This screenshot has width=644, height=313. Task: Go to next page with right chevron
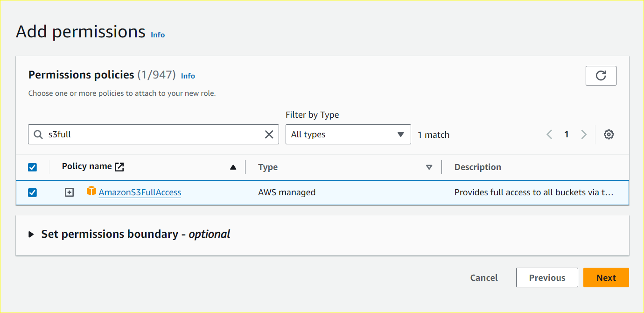pos(584,134)
